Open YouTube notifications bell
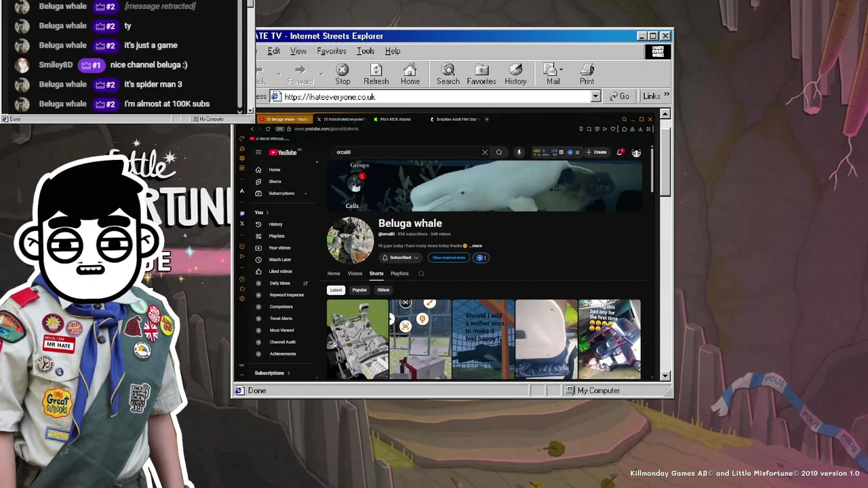868x488 pixels. (620, 152)
